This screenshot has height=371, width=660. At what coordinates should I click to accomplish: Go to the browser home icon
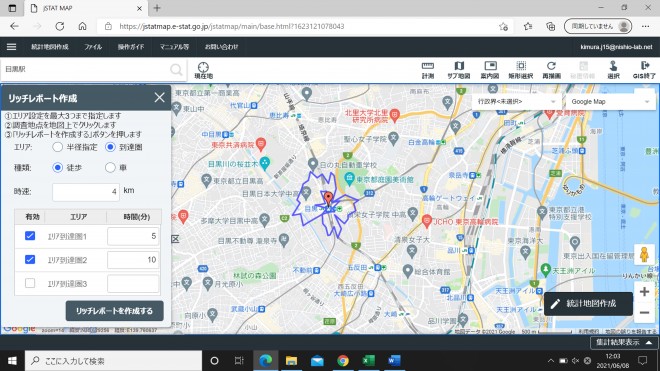(x=82, y=26)
